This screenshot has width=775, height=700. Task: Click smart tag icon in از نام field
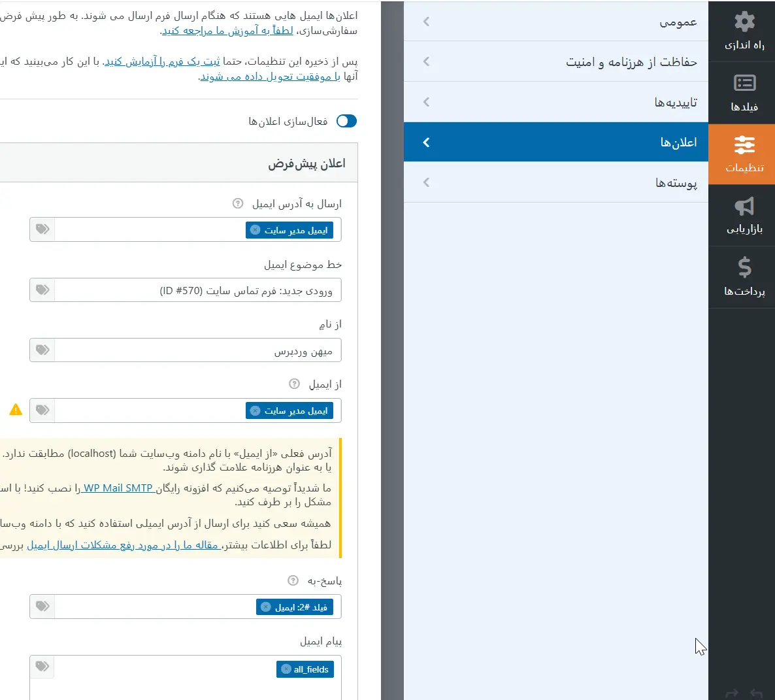point(42,350)
